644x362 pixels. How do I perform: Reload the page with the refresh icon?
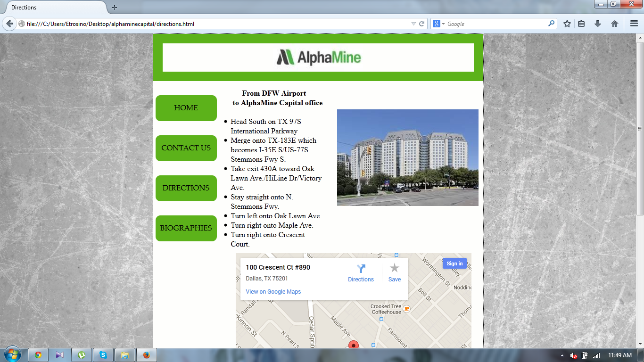click(x=422, y=24)
